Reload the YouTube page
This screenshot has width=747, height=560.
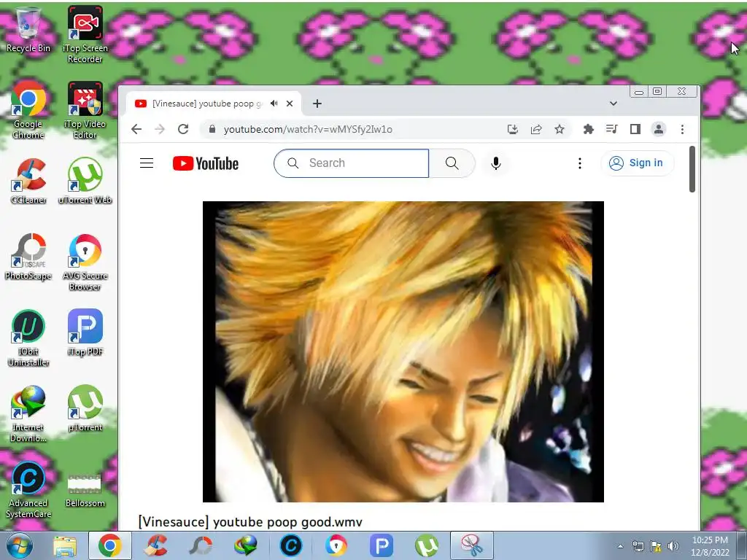coord(183,129)
